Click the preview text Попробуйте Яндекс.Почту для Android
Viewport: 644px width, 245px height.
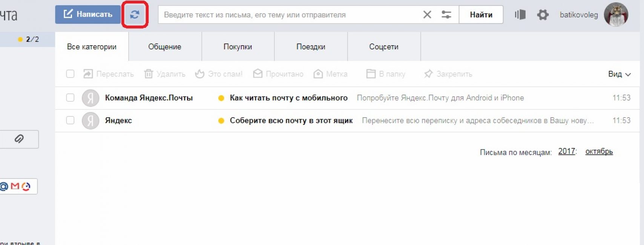click(440, 98)
